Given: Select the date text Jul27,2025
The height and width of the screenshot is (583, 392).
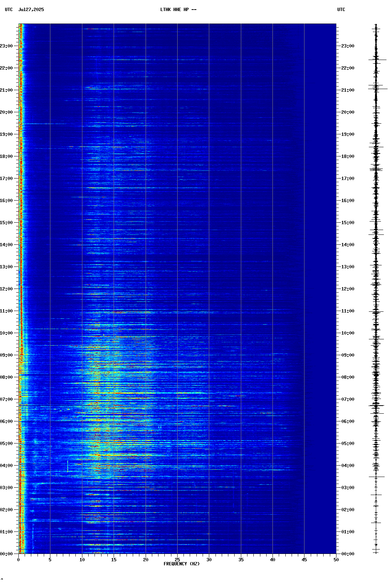Looking at the screenshot, I should (x=31, y=10).
